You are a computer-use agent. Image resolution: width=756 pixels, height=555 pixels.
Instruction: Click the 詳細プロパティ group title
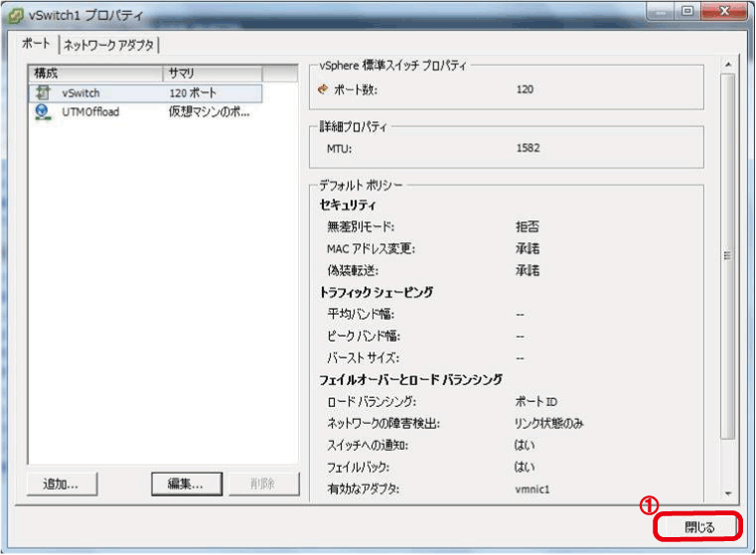point(353,126)
